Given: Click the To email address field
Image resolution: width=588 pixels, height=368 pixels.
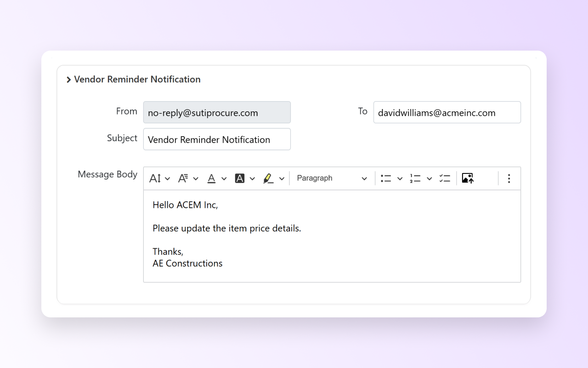Looking at the screenshot, I should (447, 113).
